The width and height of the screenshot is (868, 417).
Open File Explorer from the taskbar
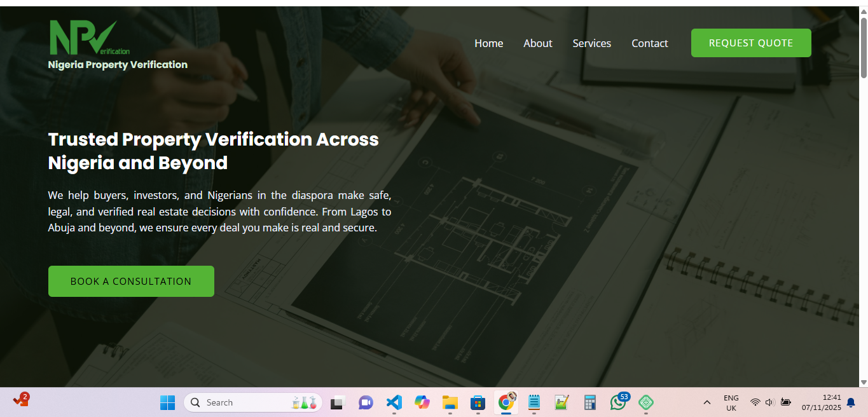(x=450, y=402)
